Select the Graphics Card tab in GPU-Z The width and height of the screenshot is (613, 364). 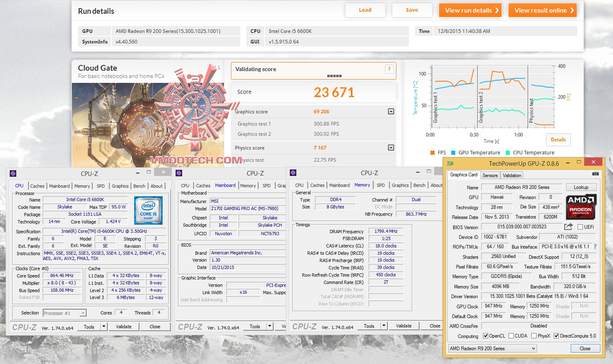pos(463,175)
